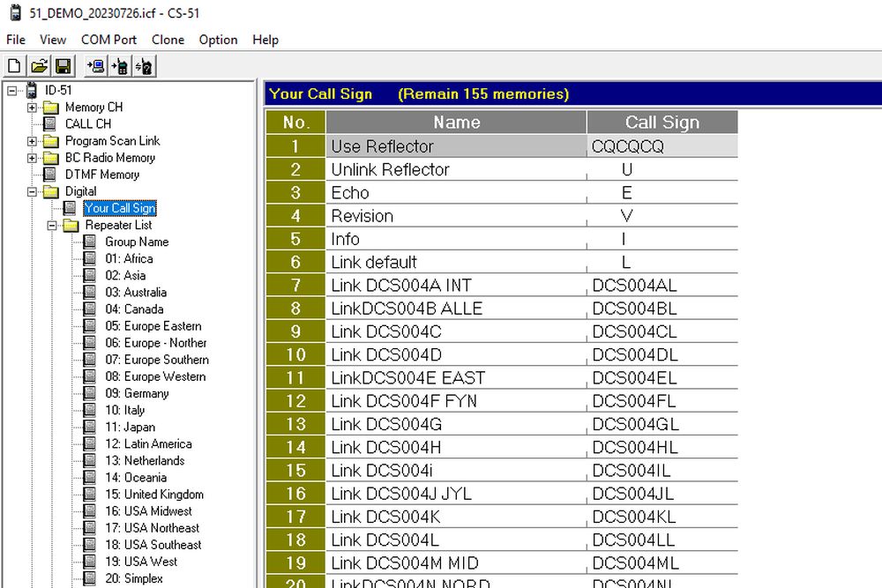Select repeater group 20: Simplex

134,578
